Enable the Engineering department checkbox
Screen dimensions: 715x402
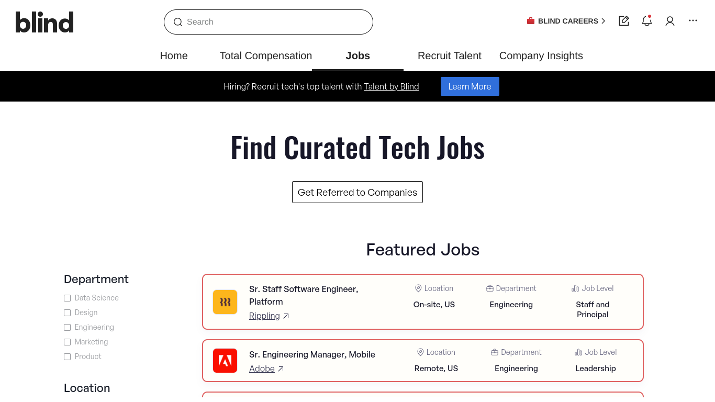pos(67,327)
